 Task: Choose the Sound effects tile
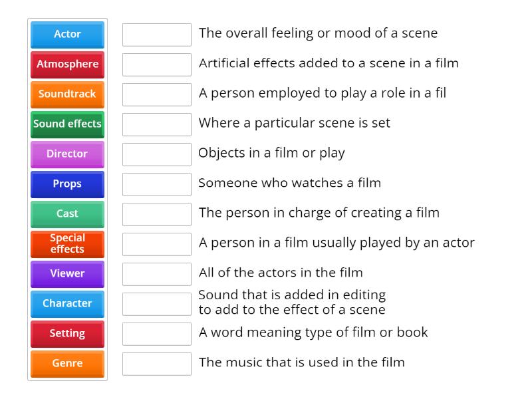point(66,124)
